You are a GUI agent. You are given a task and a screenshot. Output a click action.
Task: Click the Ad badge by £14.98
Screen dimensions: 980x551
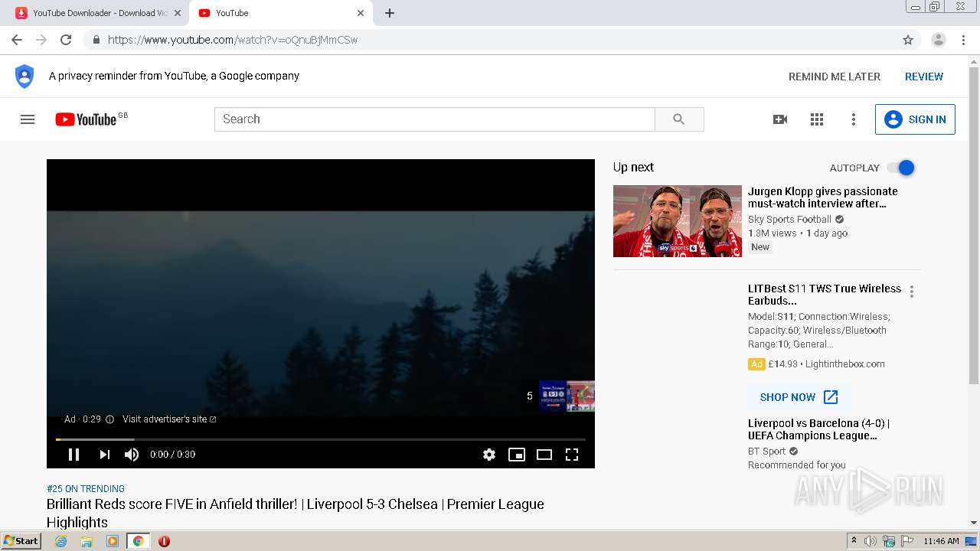click(756, 364)
